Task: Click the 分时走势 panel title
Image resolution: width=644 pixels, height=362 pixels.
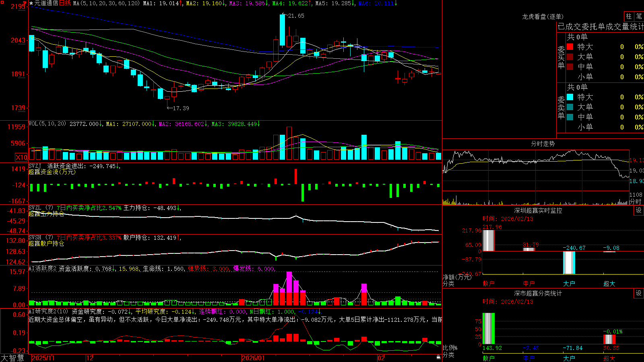Action: [543, 144]
